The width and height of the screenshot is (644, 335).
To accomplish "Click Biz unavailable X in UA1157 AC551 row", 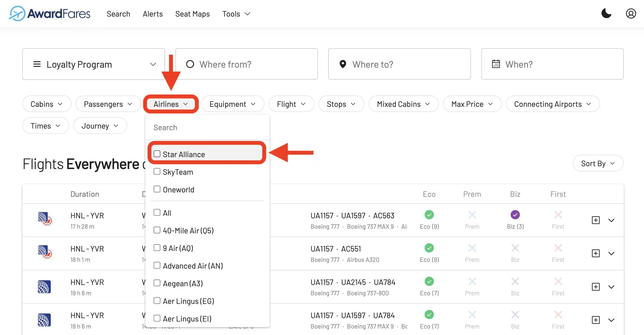I will [x=515, y=248].
